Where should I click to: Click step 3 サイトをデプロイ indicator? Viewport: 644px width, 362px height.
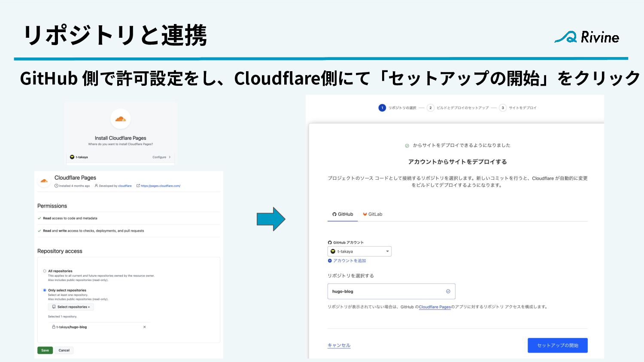click(518, 108)
